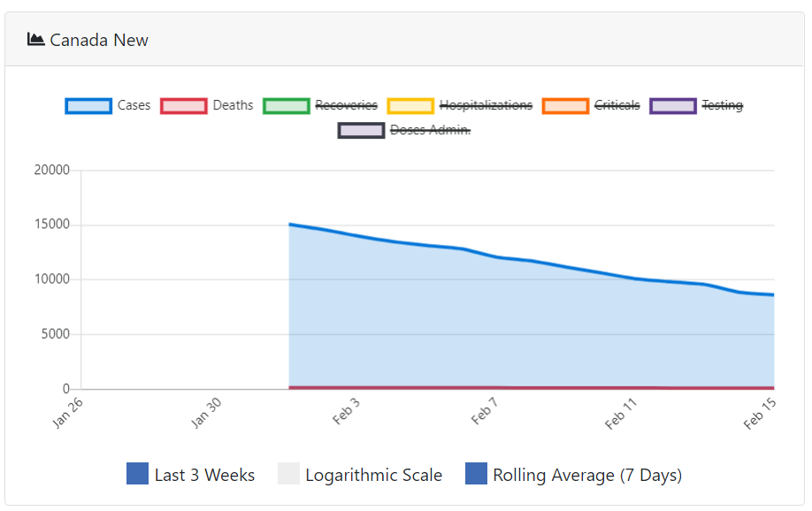The height and width of the screenshot is (511, 812).
Task: Click the dark Doses Admin. legend swatch
Action: (x=361, y=130)
